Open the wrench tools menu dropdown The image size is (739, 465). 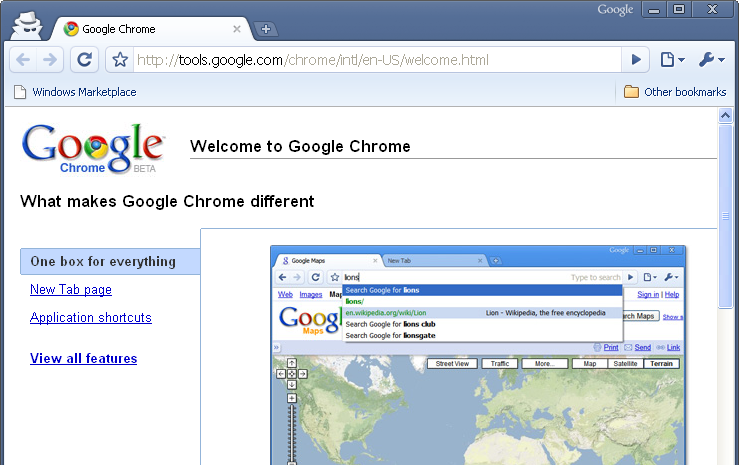click(x=711, y=60)
